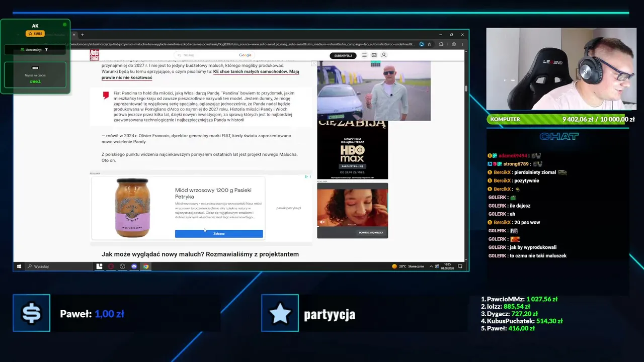Bookmark this page with the star icon
The height and width of the screenshot is (362, 644).
pos(429,44)
